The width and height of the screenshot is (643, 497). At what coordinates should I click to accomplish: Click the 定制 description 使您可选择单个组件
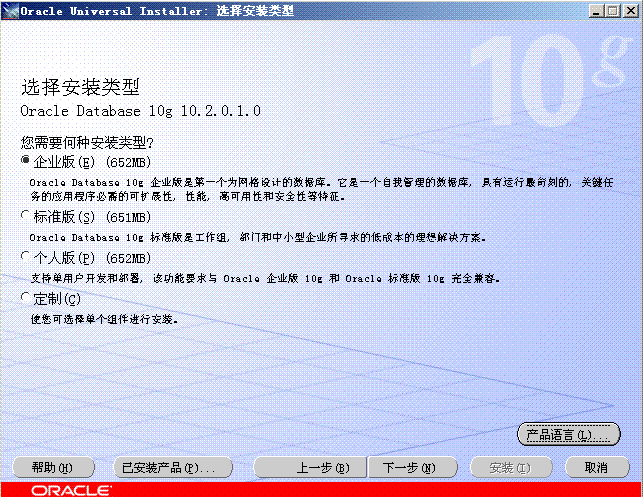[104, 319]
